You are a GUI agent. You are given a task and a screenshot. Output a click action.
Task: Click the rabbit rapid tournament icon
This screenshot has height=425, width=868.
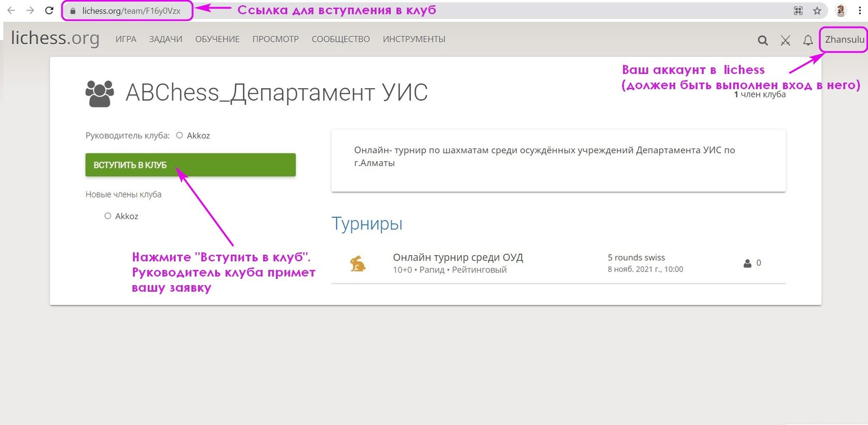coord(358,263)
